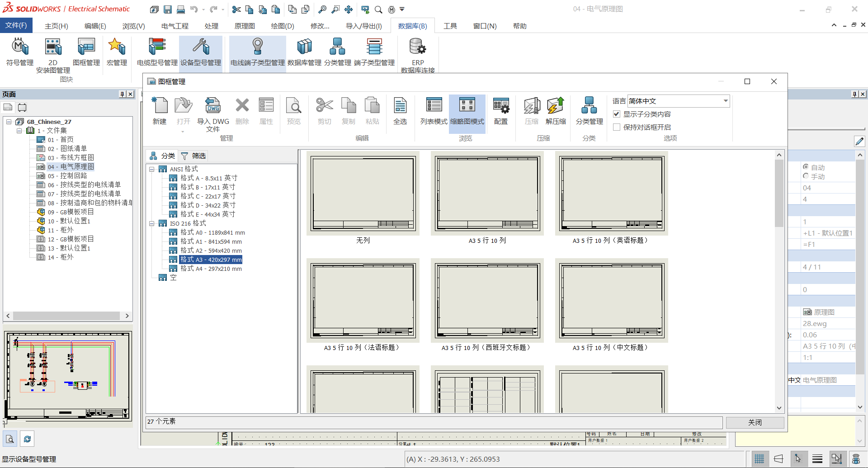868x468 pixels.
Task: Switch to 列表模式 view
Action: coord(434,111)
